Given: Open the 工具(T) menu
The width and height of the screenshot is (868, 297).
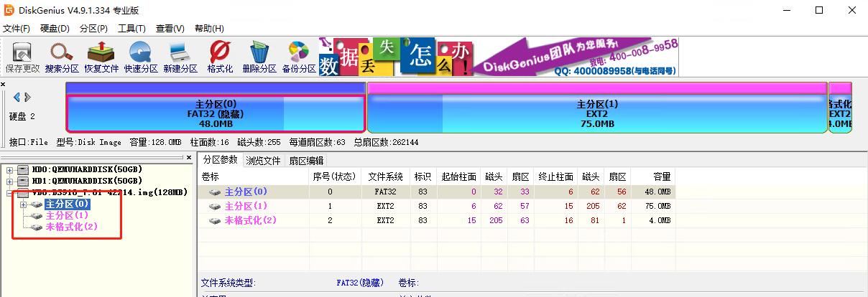Looking at the screenshot, I should (x=132, y=29).
